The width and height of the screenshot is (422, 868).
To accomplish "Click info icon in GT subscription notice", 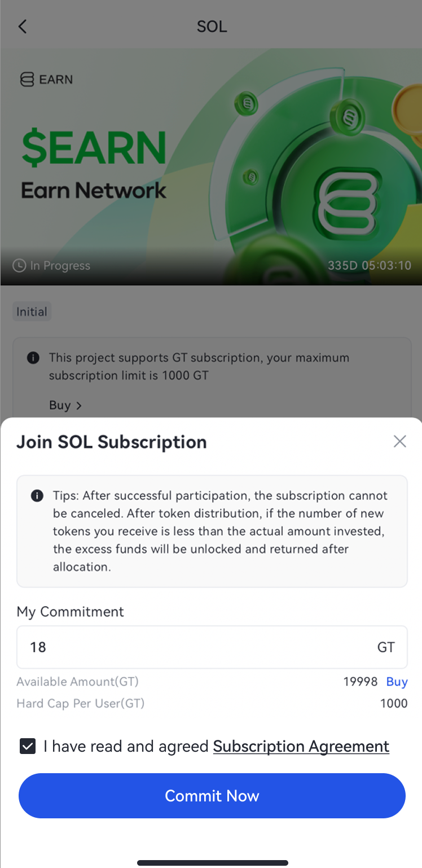I will pyautogui.click(x=33, y=358).
